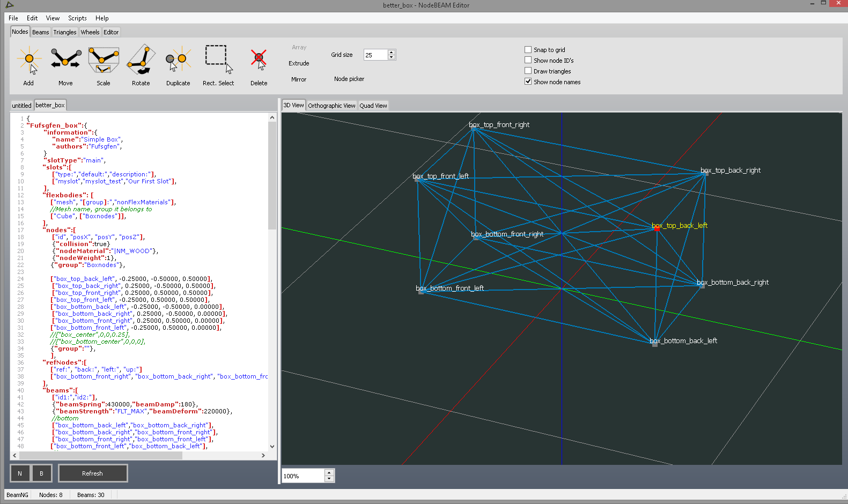Activate the Move node tool

(65, 65)
